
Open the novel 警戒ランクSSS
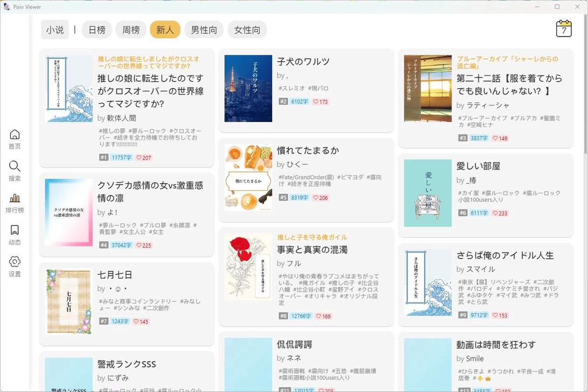[x=127, y=364]
